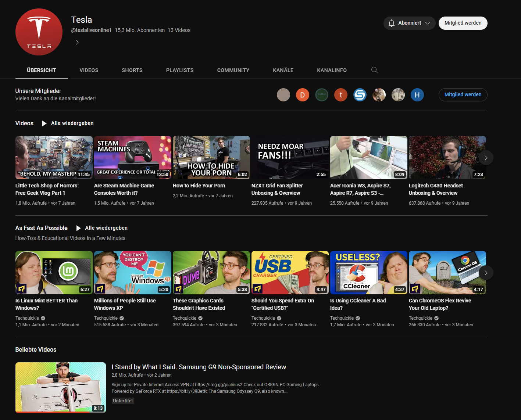Click Techquickie channel name under Linux Mint video

coord(27,318)
